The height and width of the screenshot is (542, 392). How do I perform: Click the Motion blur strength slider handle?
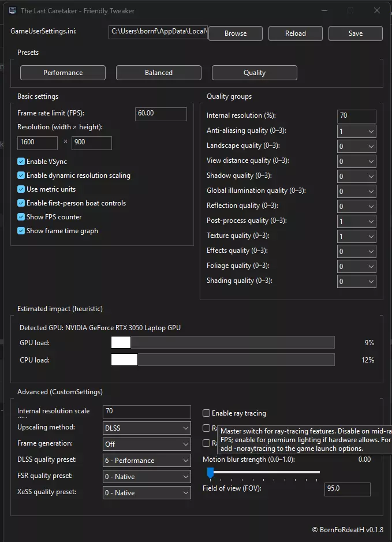tap(210, 473)
